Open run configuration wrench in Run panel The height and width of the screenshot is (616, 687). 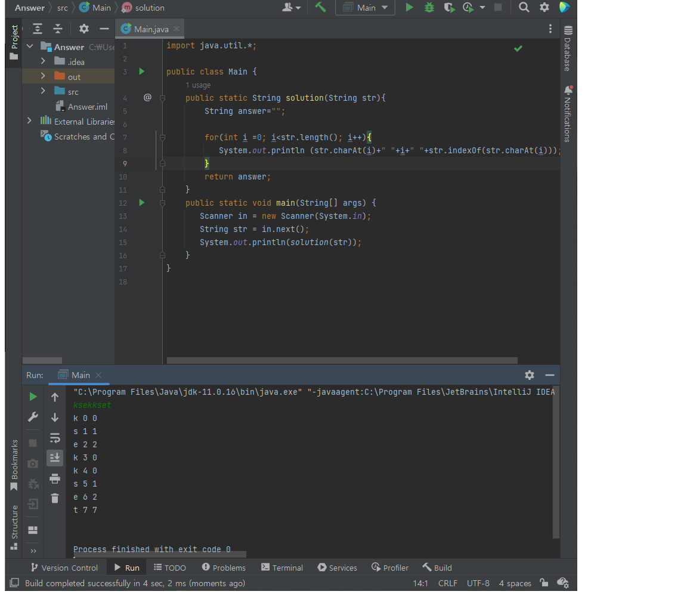(33, 417)
